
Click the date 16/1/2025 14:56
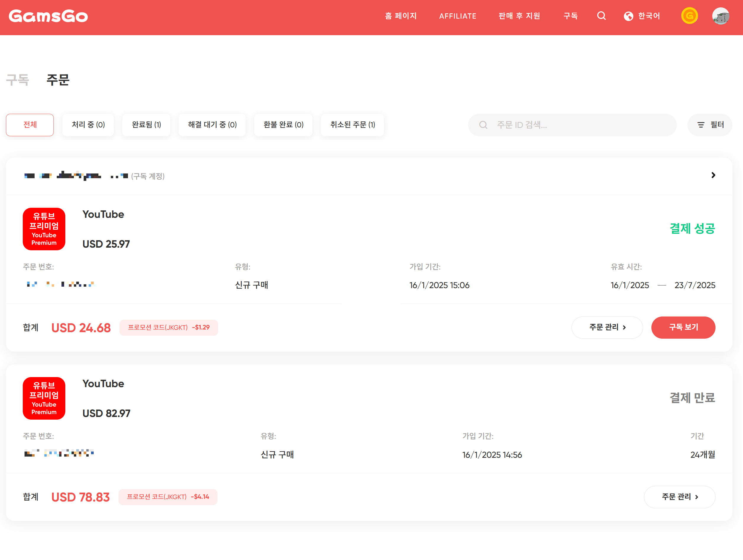492,455
